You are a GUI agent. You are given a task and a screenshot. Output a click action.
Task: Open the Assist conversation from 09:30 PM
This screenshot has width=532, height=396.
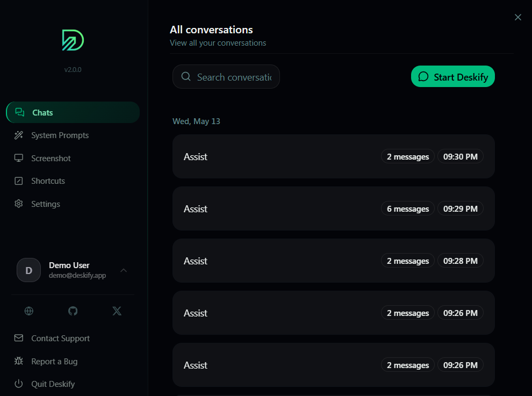pyautogui.click(x=334, y=156)
